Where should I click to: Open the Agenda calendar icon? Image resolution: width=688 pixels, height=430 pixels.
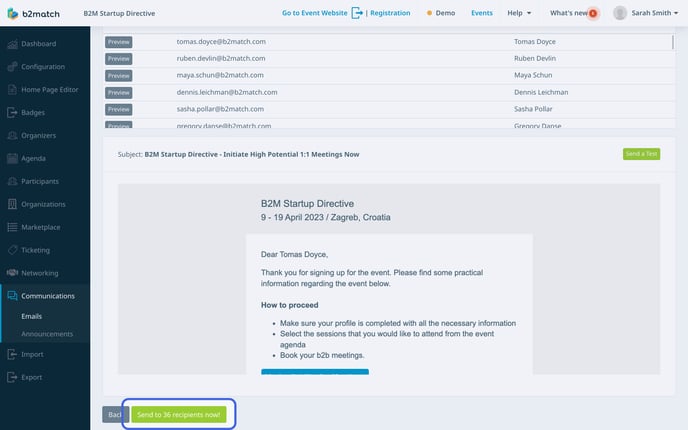tap(12, 158)
